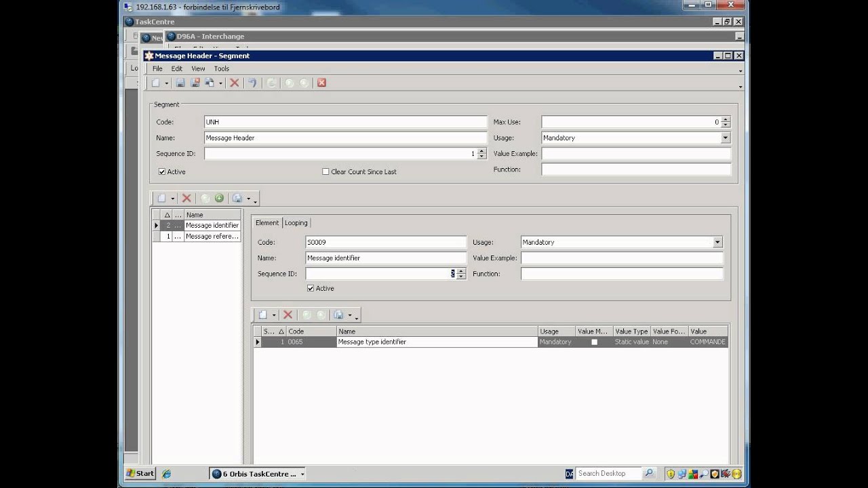Click the segment Code field UNH
This screenshot has height=488, width=868.
(x=346, y=122)
